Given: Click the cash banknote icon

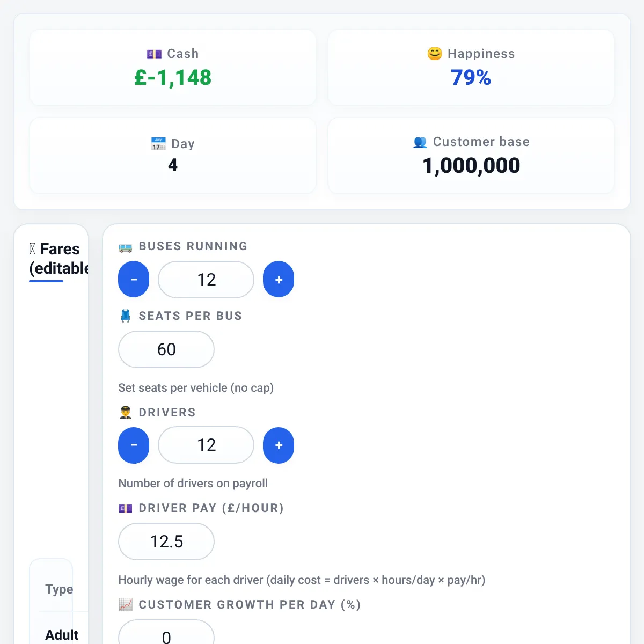Looking at the screenshot, I should (154, 54).
